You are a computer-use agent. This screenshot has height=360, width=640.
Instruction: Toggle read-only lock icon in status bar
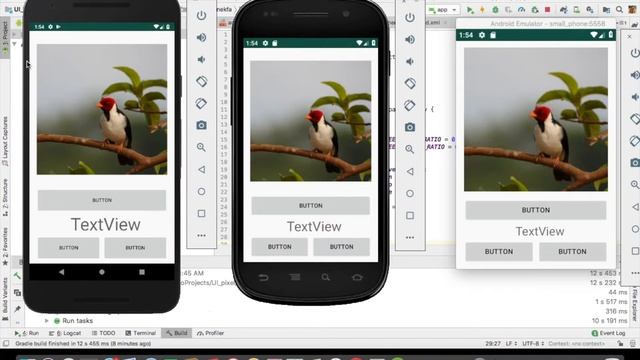[620, 344]
